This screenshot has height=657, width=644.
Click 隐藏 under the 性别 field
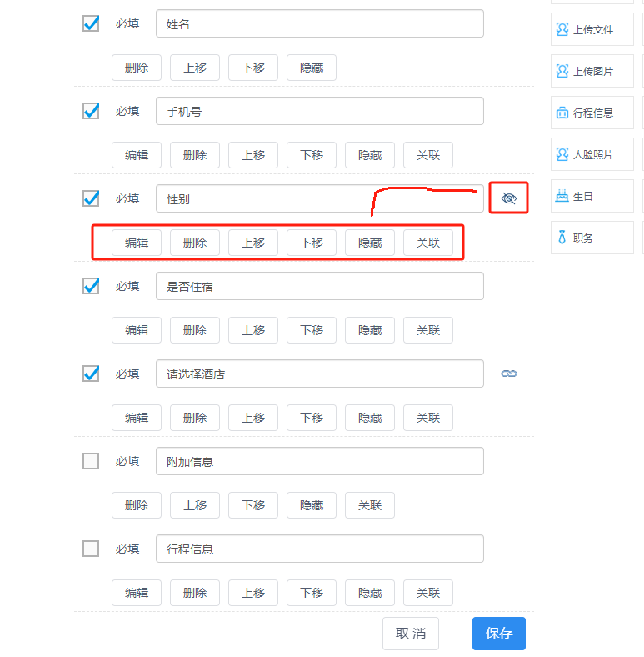(x=370, y=243)
